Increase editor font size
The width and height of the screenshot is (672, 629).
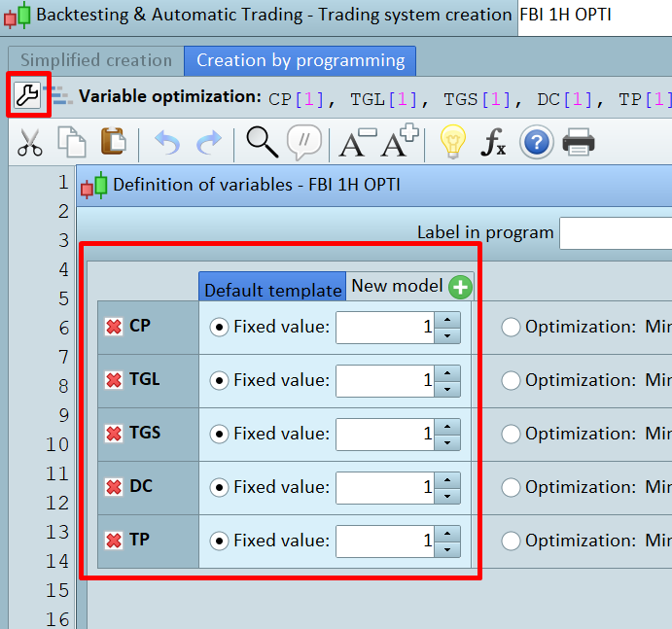click(400, 141)
